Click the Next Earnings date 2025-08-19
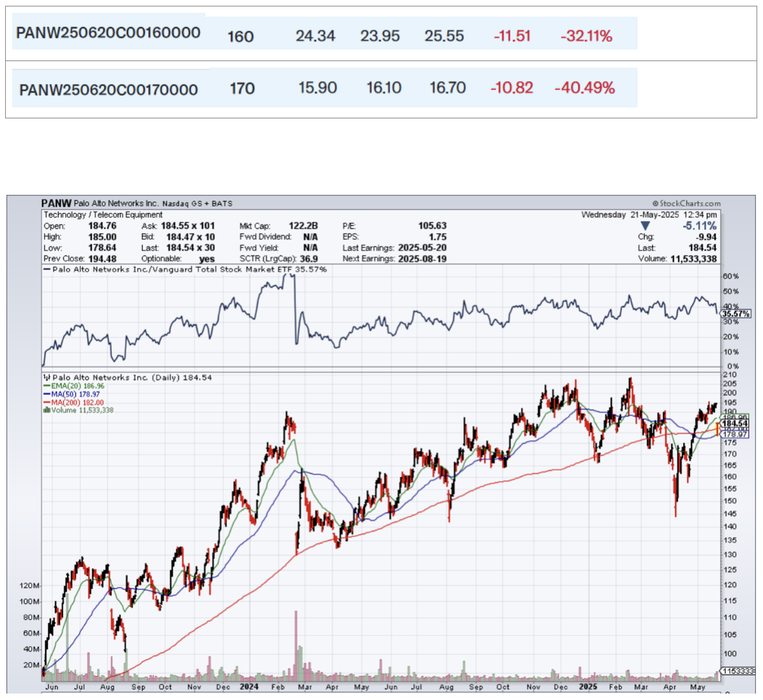The image size is (763, 700). pos(422,259)
